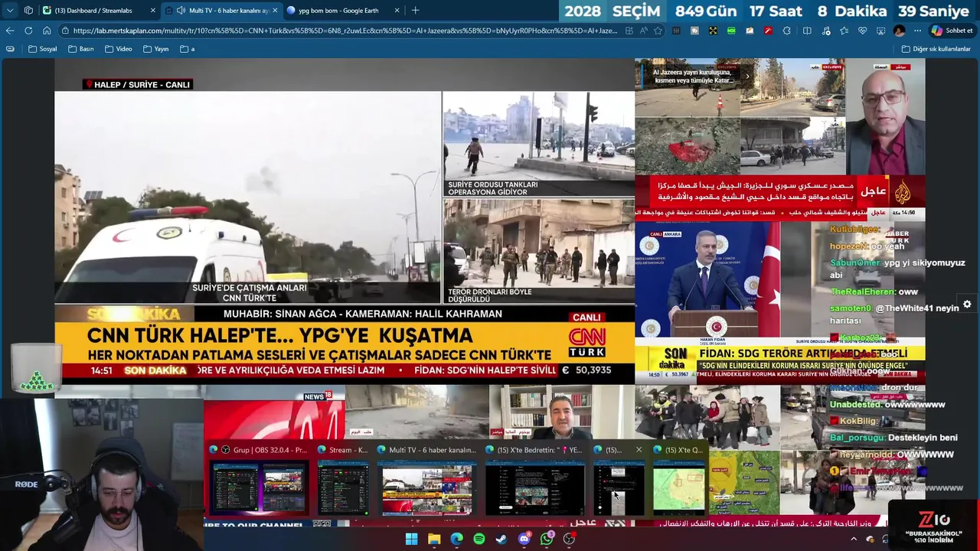Open a new browser tab
Screen dimensions: 980x551
click(x=416, y=11)
